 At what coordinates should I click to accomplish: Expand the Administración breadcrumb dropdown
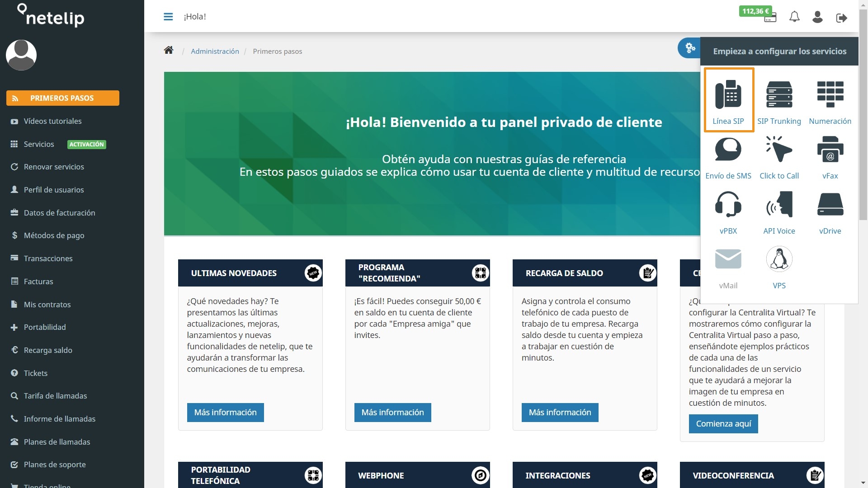click(x=215, y=51)
